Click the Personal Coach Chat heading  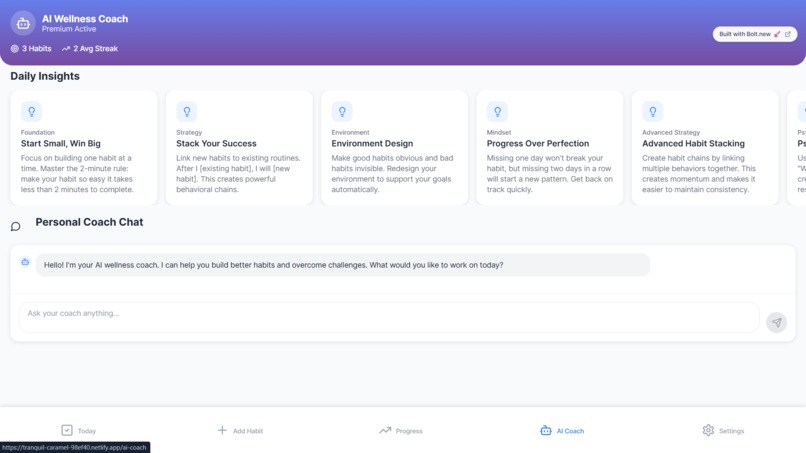[89, 222]
